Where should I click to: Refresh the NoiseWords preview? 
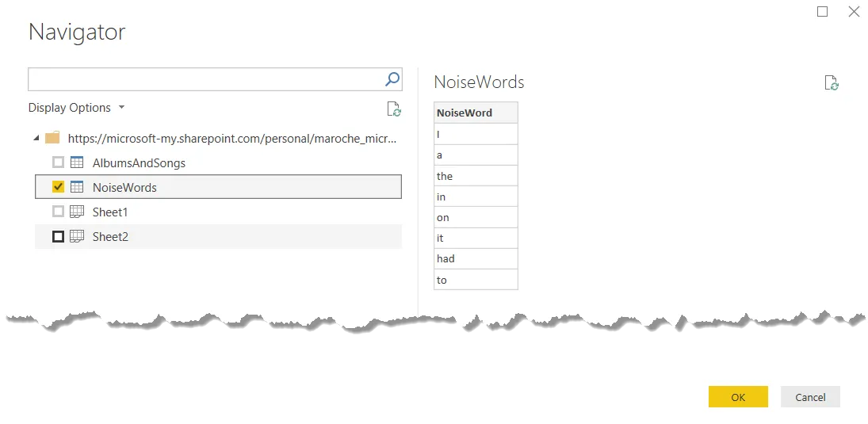832,83
